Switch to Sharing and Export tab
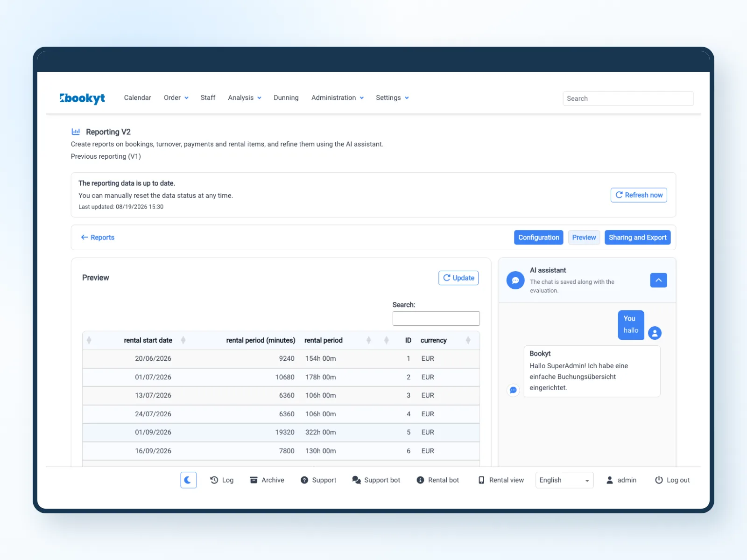Viewport: 747px width, 560px height. coord(638,238)
